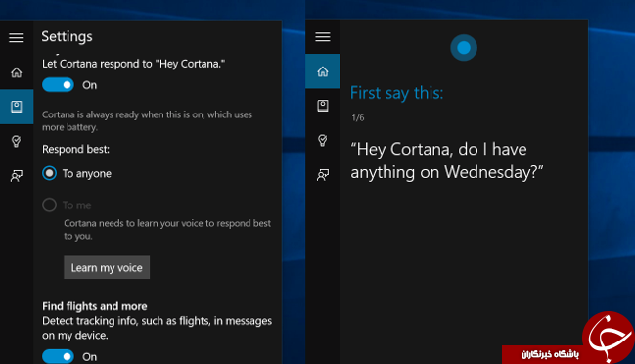Image resolution: width=635 pixels, height=364 pixels.
Task: Open the Notebook icon in the voice training panel
Action: tap(323, 106)
